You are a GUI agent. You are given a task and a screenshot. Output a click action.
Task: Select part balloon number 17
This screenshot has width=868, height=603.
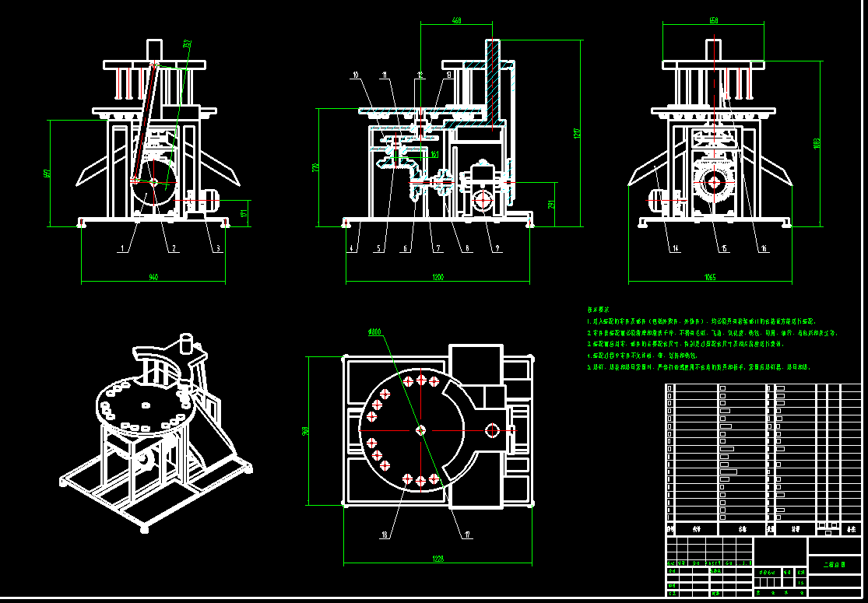pyautogui.click(x=467, y=535)
